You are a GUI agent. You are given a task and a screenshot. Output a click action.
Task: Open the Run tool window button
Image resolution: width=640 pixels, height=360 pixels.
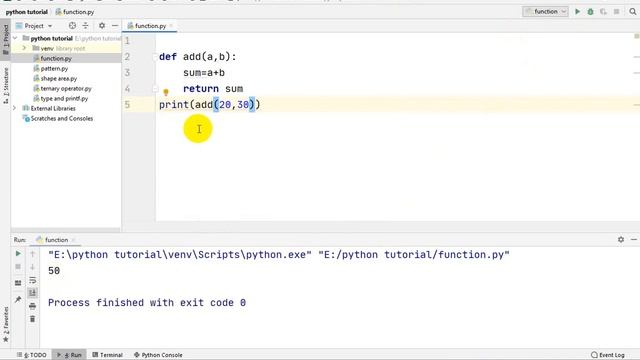[x=69, y=355]
